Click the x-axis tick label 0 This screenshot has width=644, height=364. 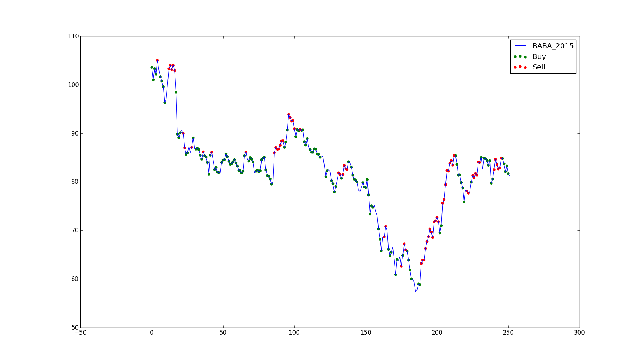coord(152,333)
